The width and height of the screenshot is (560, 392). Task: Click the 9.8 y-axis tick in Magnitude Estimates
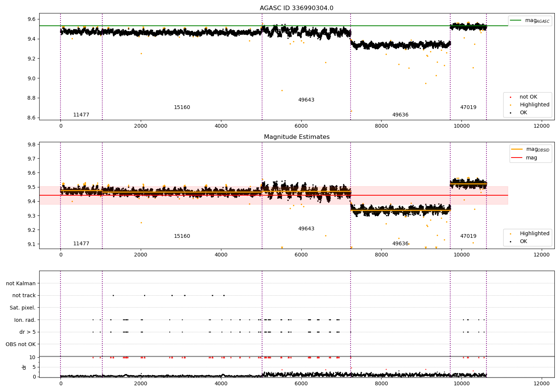(x=31, y=144)
